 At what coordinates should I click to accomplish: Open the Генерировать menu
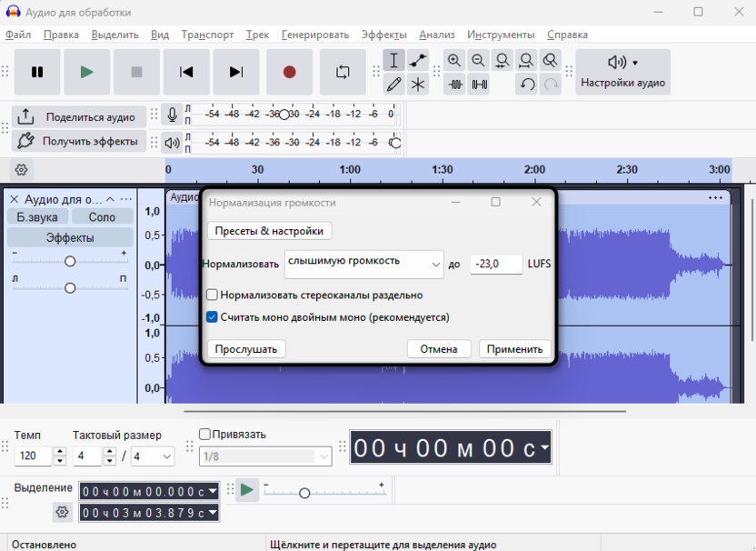pos(314,35)
